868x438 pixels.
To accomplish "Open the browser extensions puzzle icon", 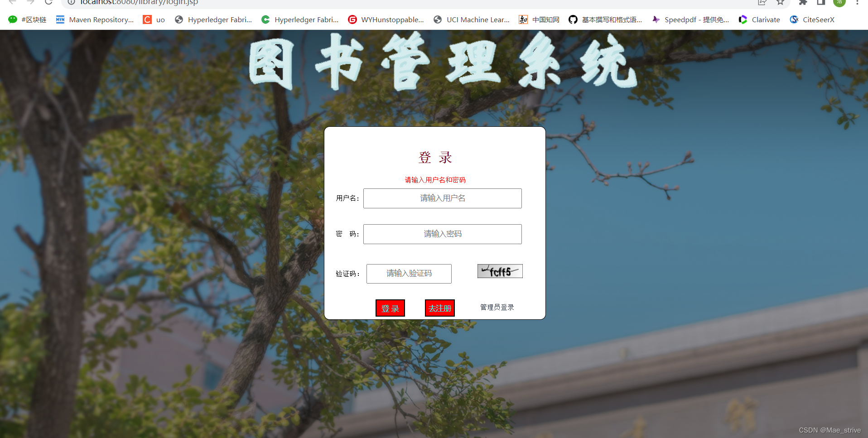I will pos(803,2).
